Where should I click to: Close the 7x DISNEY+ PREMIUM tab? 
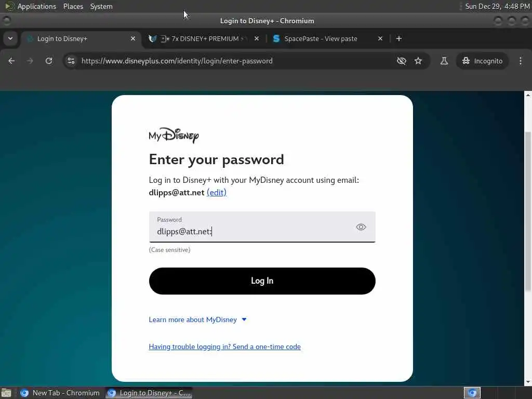pyautogui.click(x=257, y=38)
